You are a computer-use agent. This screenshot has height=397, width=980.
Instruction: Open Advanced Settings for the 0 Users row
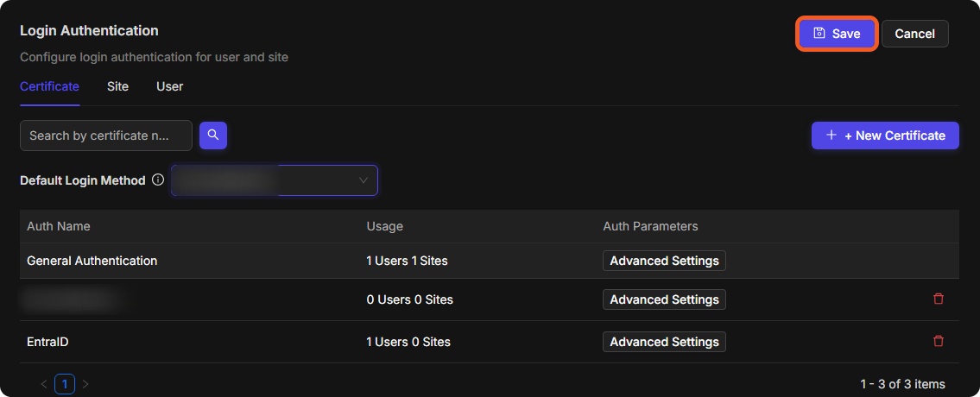tap(664, 299)
